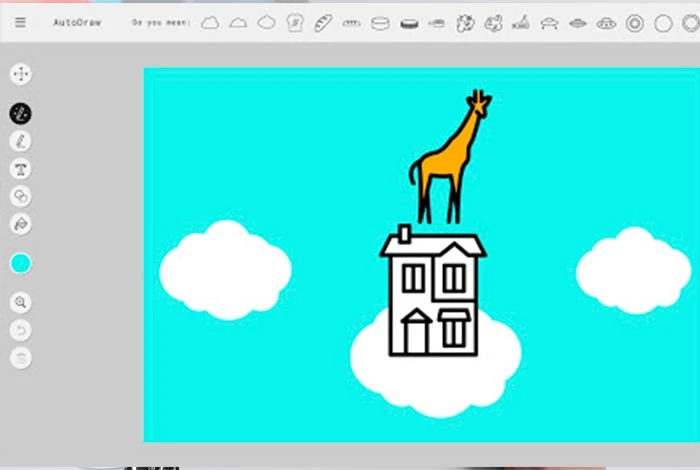Select the freehand Draw pencil tool
The width and height of the screenshot is (700, 470).
(x=21, y=142)
